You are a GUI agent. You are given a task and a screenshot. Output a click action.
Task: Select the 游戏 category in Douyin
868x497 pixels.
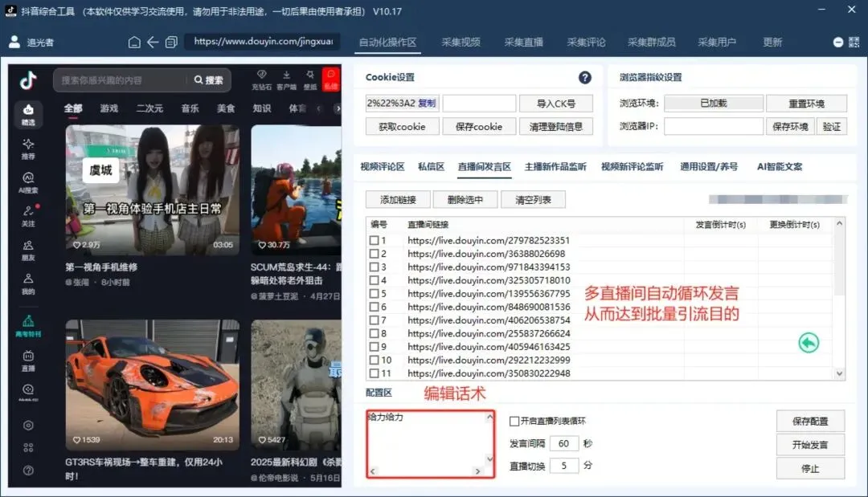coord(109,108)
